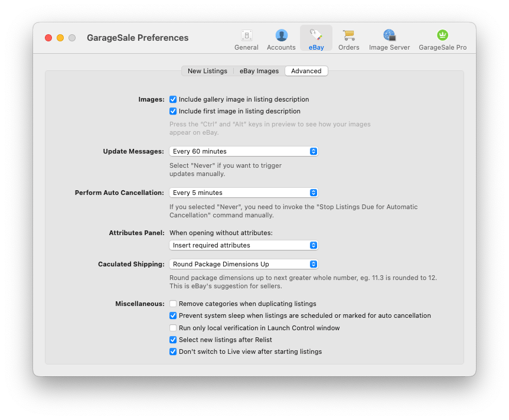
Task: Open the Perform Auto Cancellation dropdown
Action: click(x=243, y=193)
